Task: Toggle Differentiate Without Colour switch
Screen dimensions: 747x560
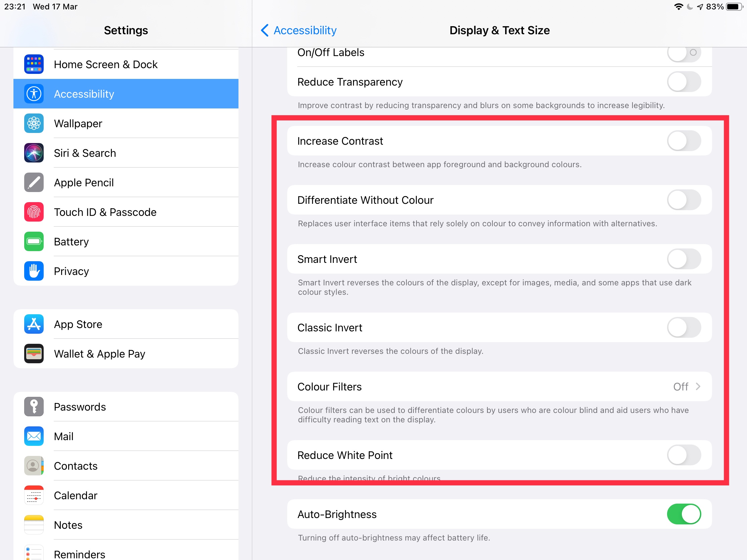Action: tap(684, 200)
